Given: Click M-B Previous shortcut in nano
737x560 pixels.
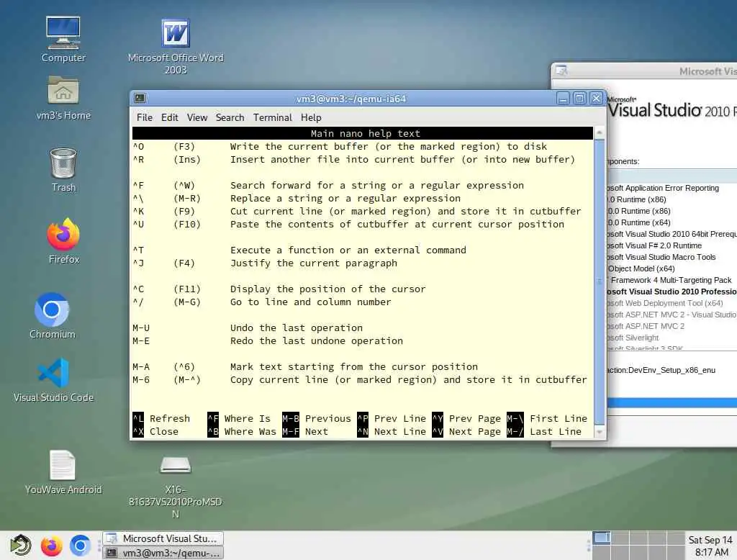Looking at the screenshot, I should [x=317, y=418].
